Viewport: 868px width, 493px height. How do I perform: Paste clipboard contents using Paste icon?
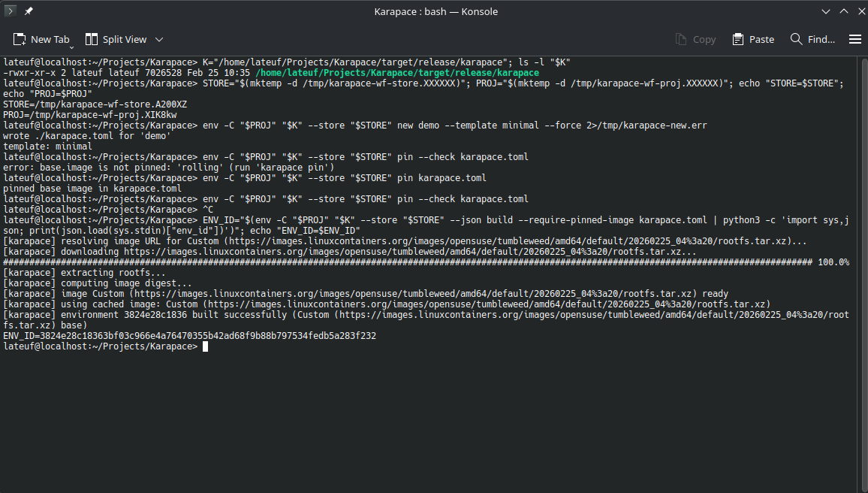click(x=753, y=39)
